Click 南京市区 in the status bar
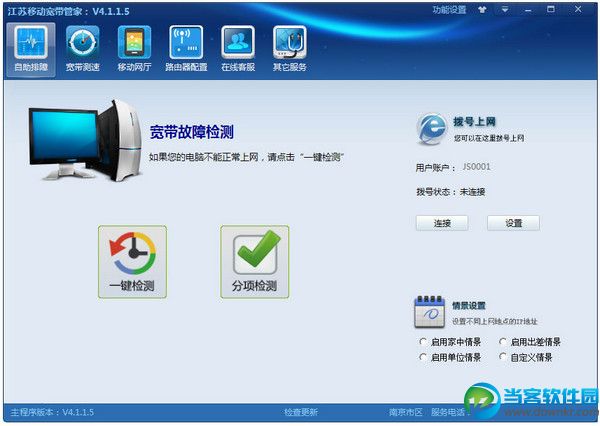Viewport: 600px width, 426px height. point(406,412)
